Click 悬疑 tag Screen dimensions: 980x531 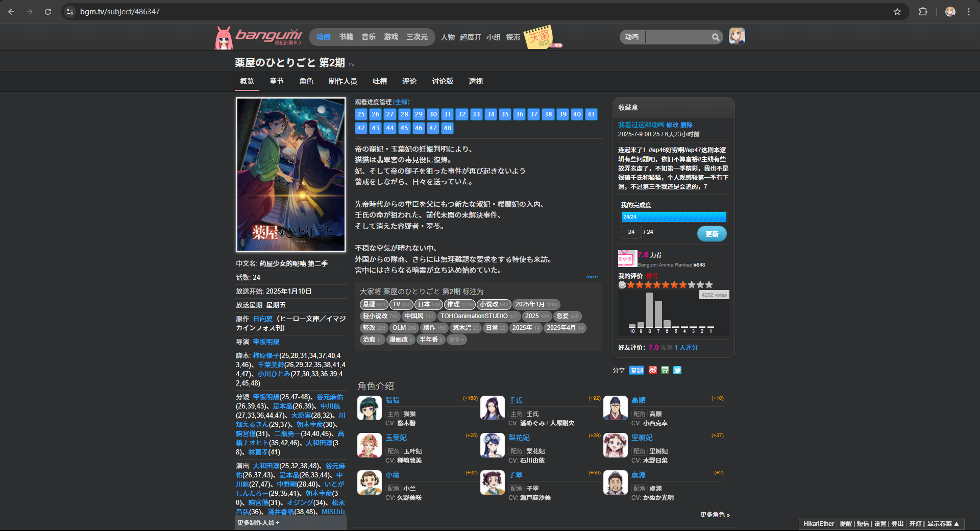click(x=374, y=304)
